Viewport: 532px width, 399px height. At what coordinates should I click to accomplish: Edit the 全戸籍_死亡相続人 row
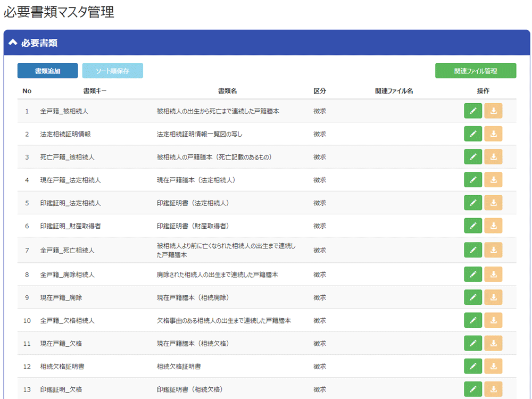coord(473,250)
